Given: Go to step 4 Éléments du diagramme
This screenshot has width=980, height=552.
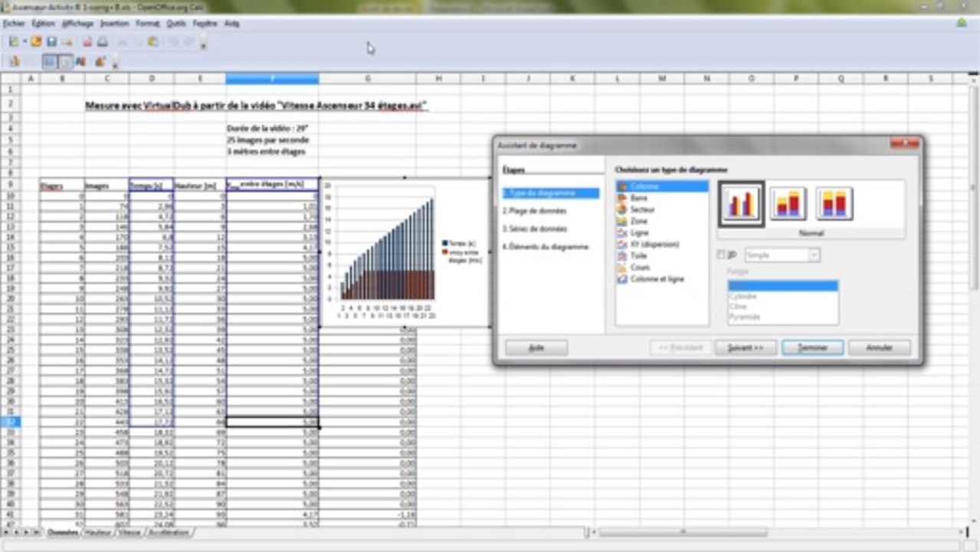Looking at the screenshot, I should tap(546, 247).
